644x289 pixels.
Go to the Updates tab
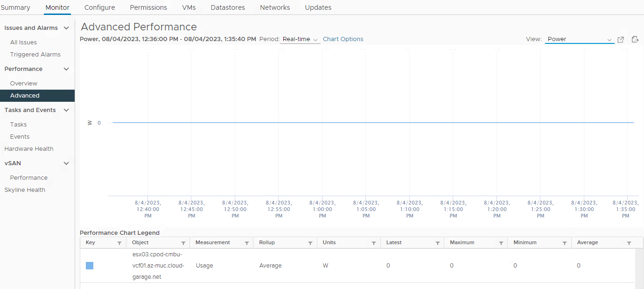point(318,7)
